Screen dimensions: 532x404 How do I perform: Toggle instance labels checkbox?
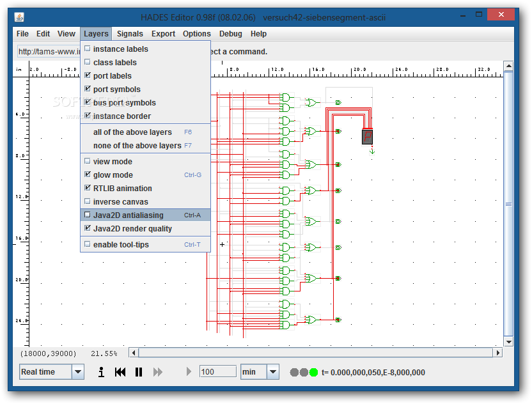pyautogui.click(x=88, y=49)
